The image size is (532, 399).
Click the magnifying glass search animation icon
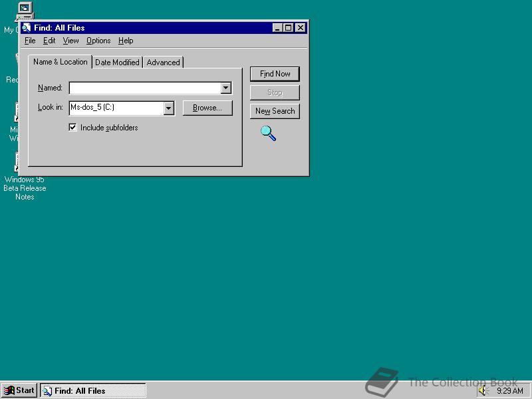coord(268,133)
